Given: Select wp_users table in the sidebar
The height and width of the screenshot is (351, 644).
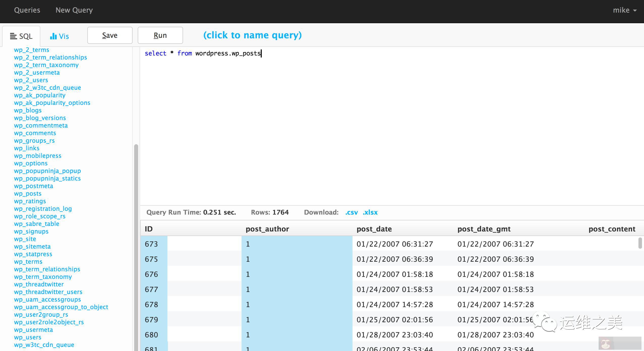Looking at the screenshot, I should [x=28, y=337].
